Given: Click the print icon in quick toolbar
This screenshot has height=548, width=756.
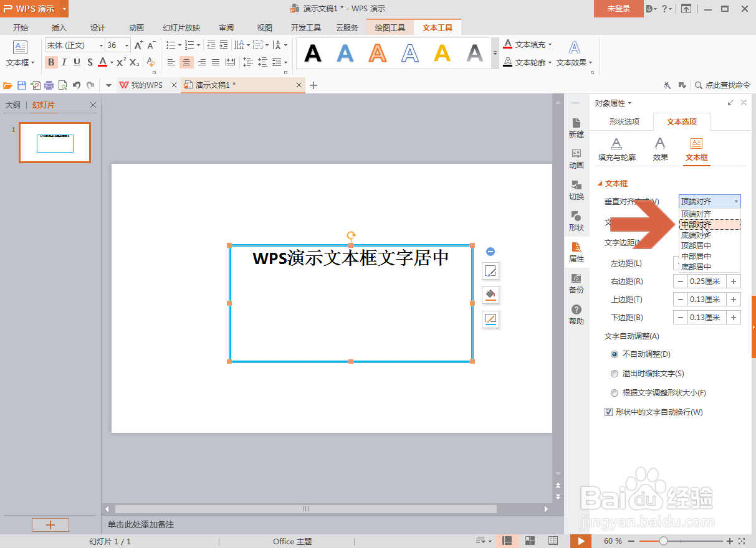Looking at the screenshot, I should tap(49, 85).
